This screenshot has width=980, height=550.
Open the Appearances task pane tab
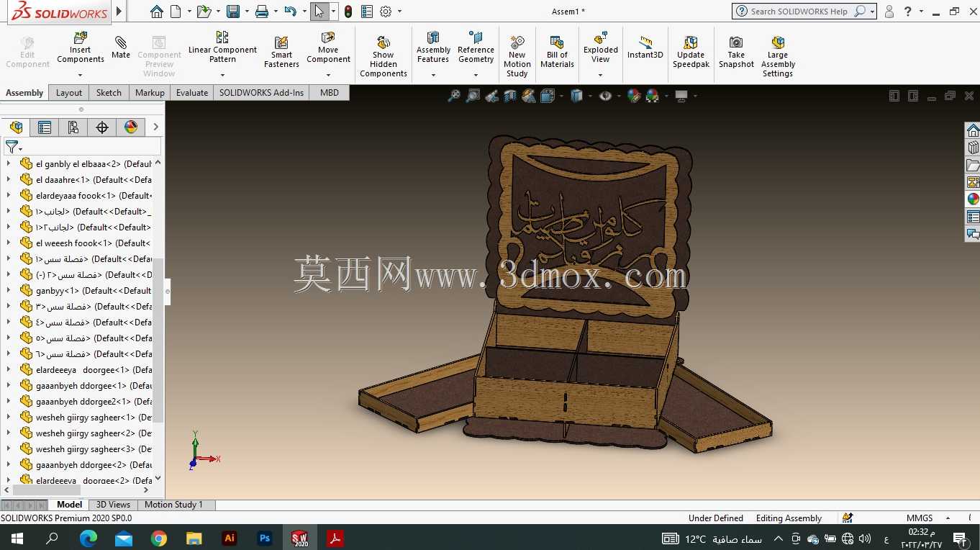[x=973, y=199]
